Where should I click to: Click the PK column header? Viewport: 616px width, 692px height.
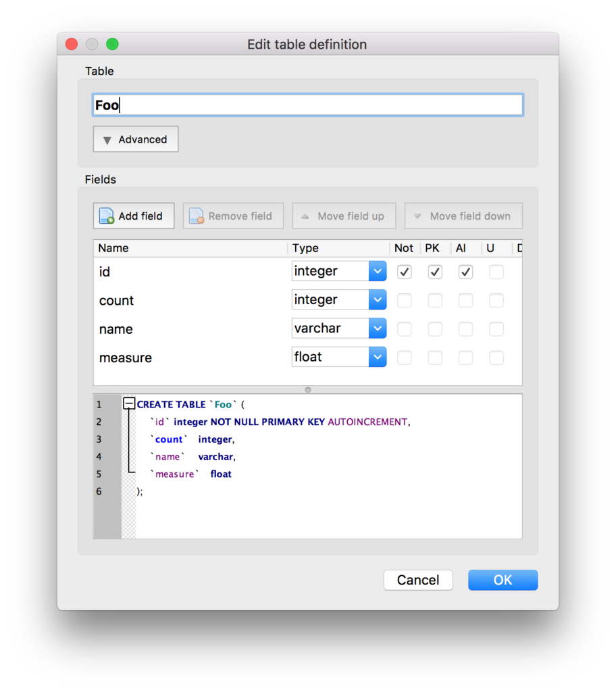tap(436, 248)
